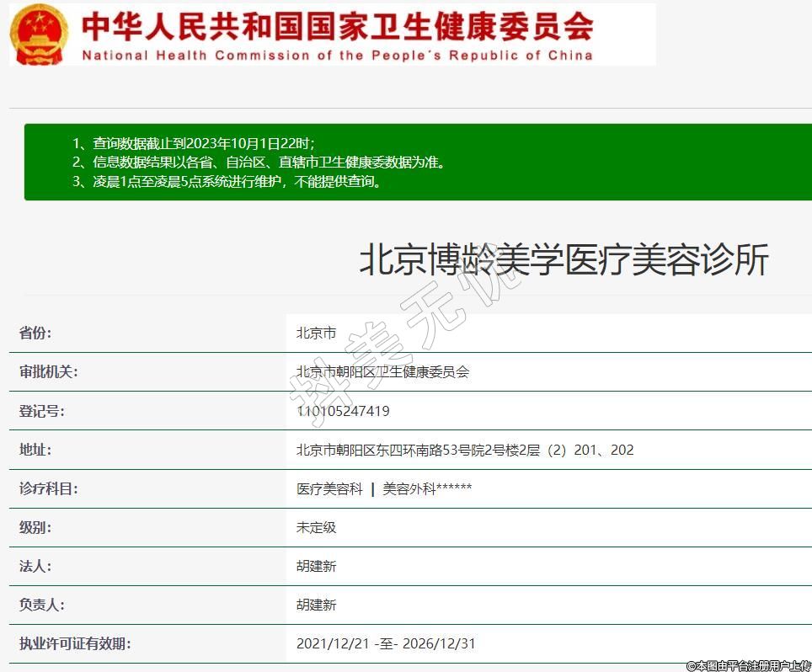The image size is (812, 672).
Task: Click the 审批机关 row label
Action: pyautogui.click(x=48, y=371)
